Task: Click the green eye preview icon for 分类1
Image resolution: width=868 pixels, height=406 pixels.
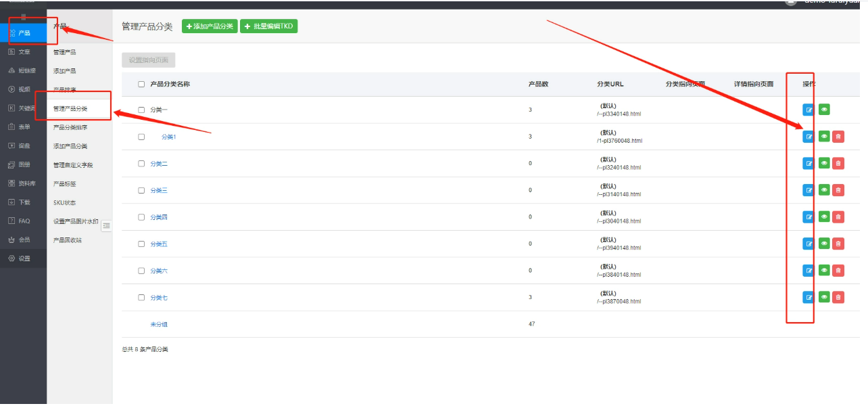Action: pyautogui.click(x=824, y=136)
